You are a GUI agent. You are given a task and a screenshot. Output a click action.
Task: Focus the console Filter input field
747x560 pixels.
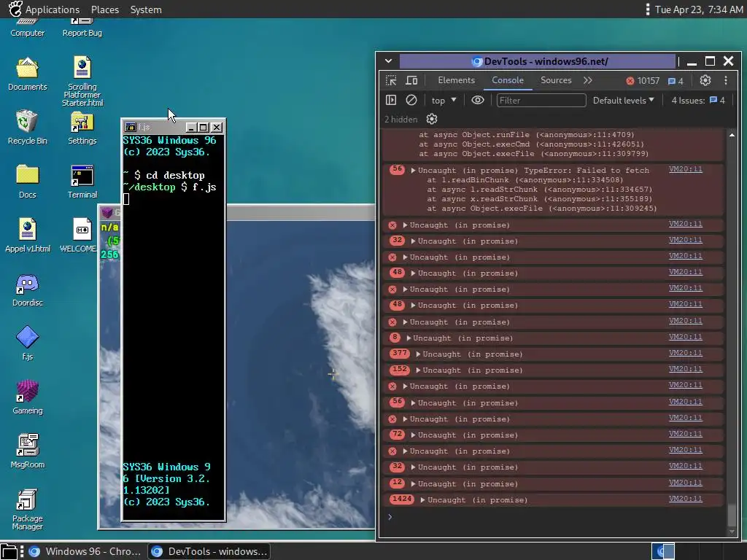[x=541, y=100]
